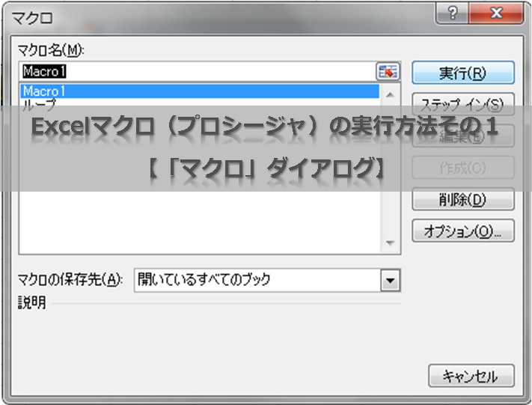The image size is (532, 405).
Task: Click the マクロの保存先(A) label
Action: pos(70,280)
